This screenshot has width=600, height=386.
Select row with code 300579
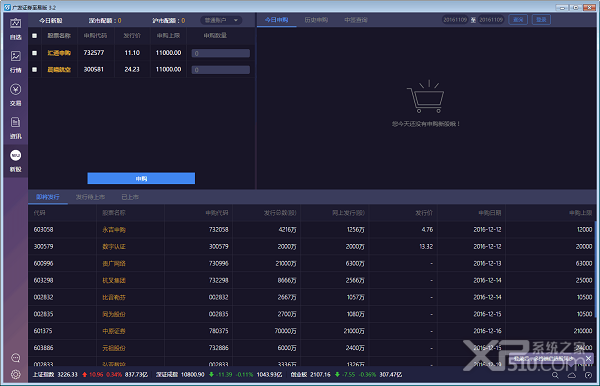(x=311, y=246)
